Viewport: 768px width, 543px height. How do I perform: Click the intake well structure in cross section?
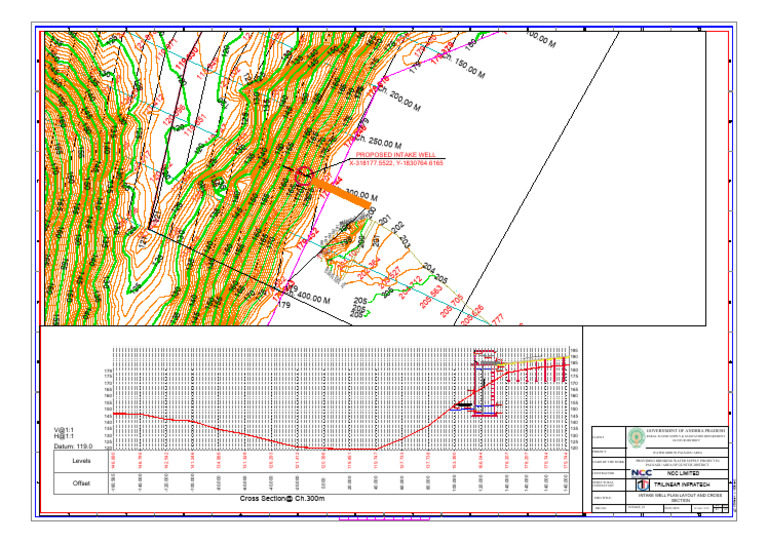click(x=485, y=383)
